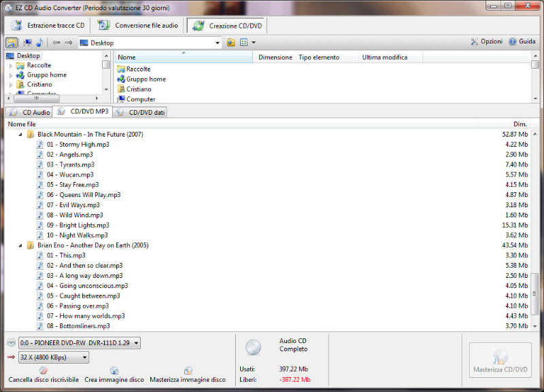
Task: Expand Raccolte in the folder tree
Action: click(x=11, y=66)
